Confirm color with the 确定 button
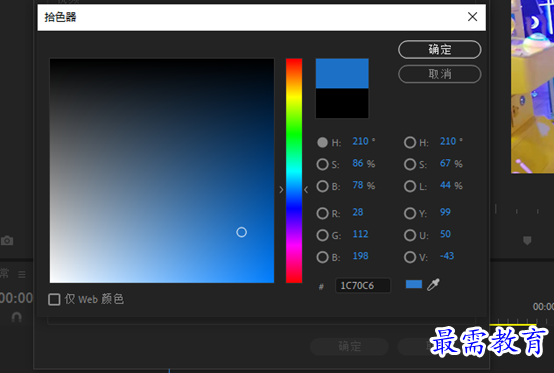 click(440, 49)
